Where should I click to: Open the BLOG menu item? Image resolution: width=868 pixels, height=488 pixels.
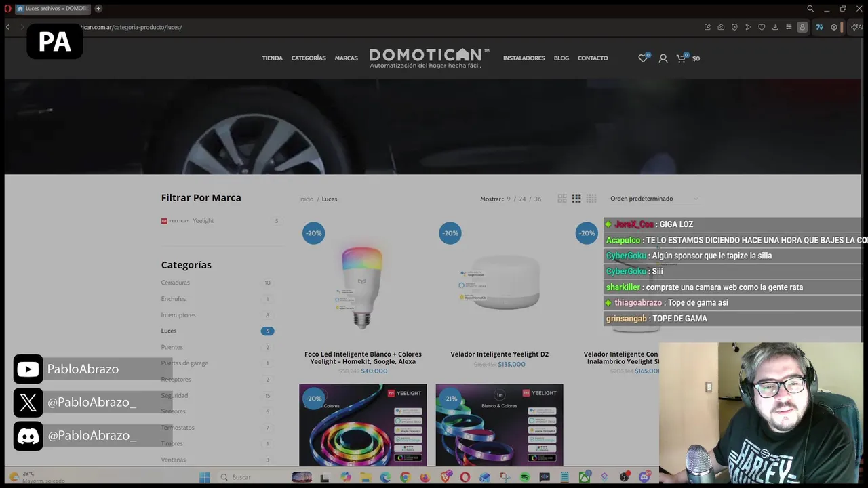tap(561, 58)
